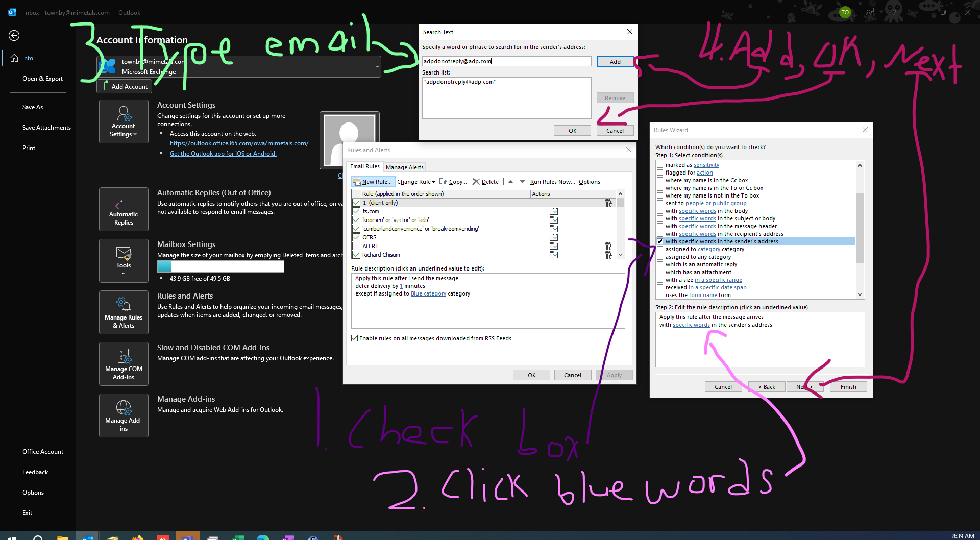Expand the Change Rule dropdown

(x=416, y=182)
